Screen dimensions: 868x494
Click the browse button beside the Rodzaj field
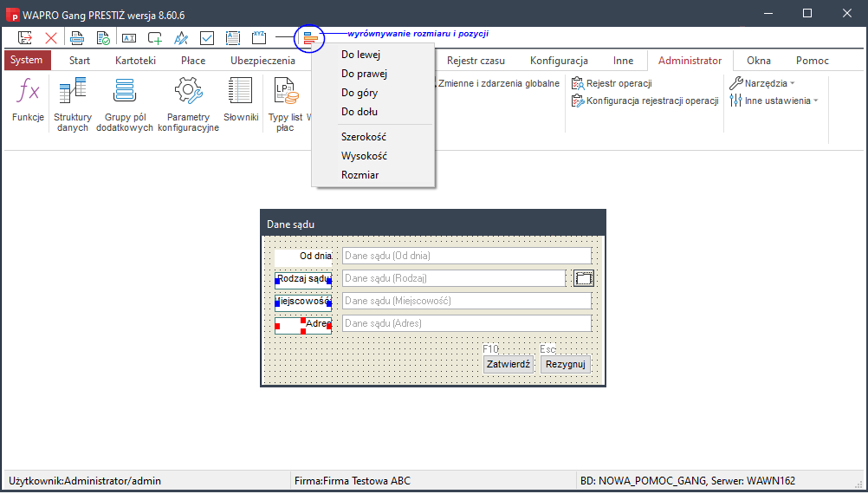coord(584,278)
